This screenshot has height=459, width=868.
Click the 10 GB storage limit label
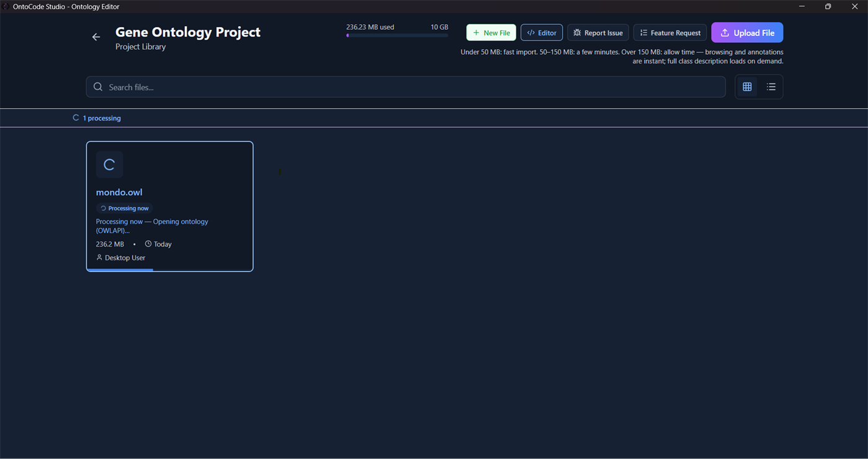point(439,27)
